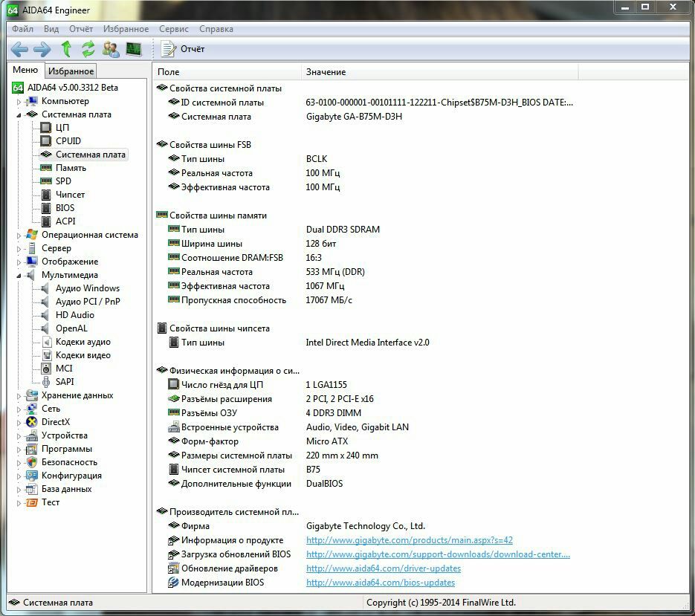The height and width of the screenshot is (616, 695).
Task: Click the Back navigation arrow
Action: [19, 49]
